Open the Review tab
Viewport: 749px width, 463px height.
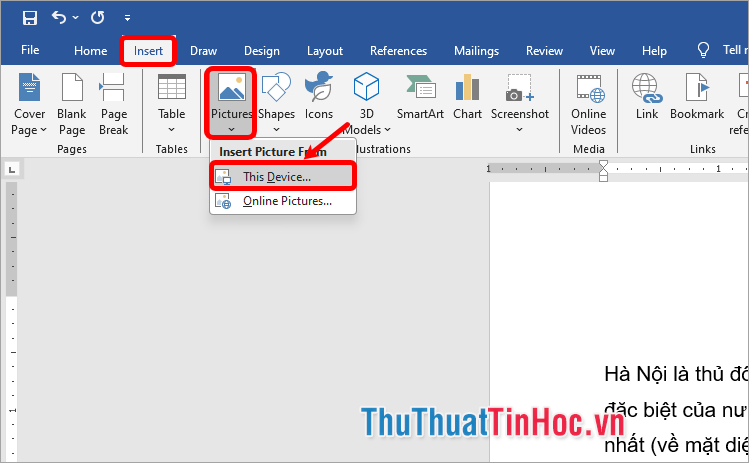pyautogui.click(x=544, y=51)
